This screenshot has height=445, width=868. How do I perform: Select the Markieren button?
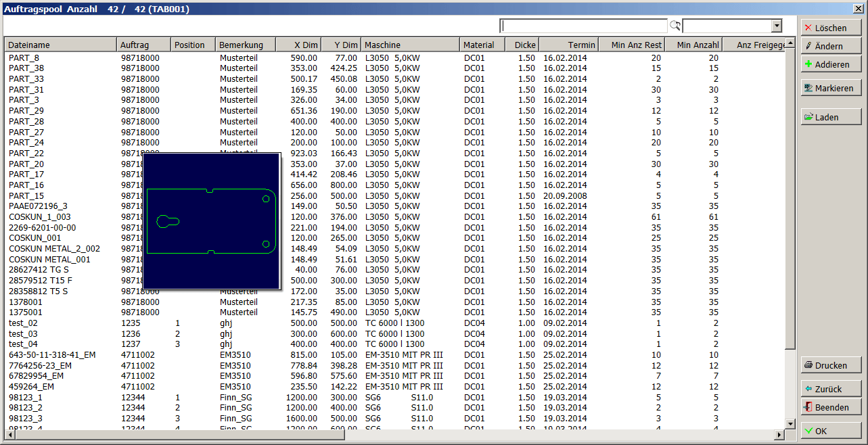pos(831,88)
